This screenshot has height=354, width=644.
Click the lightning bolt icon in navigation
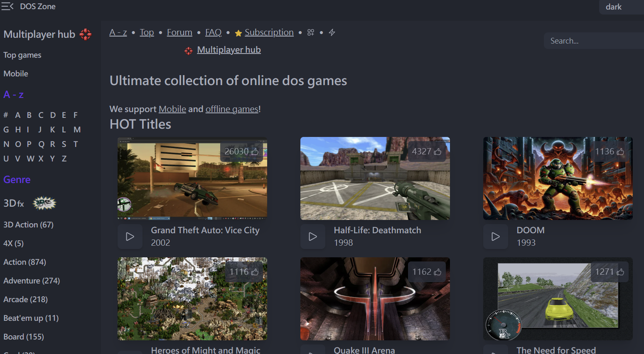332,32
